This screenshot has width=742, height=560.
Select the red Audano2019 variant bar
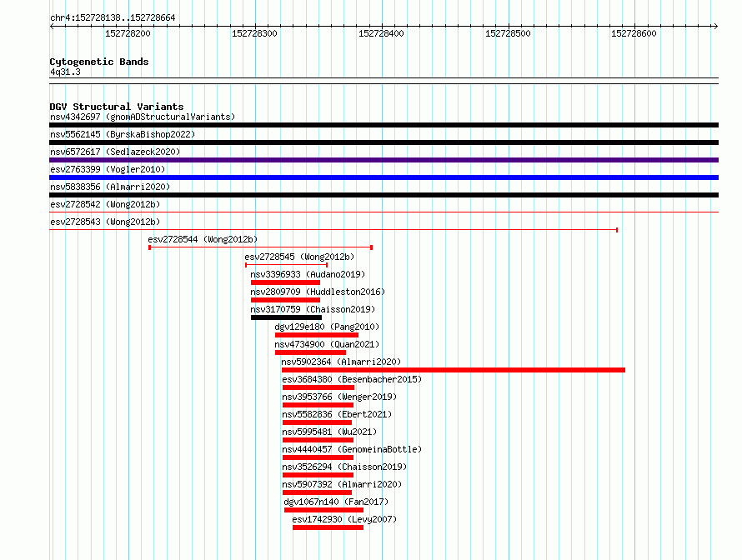click(x=285, y=282)
